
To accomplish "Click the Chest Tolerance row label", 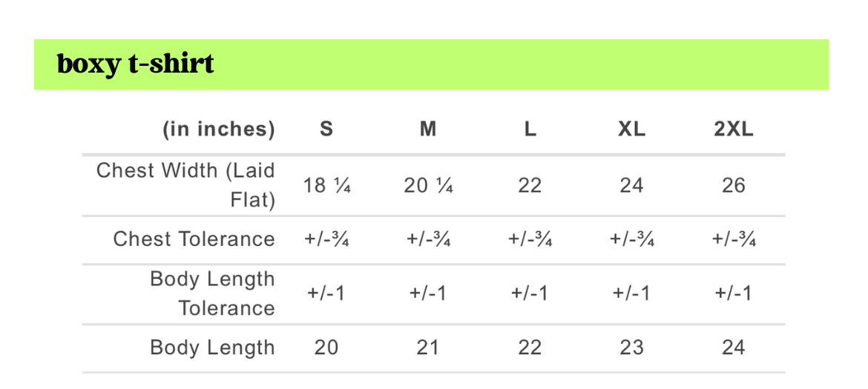I will pos(194,239).
